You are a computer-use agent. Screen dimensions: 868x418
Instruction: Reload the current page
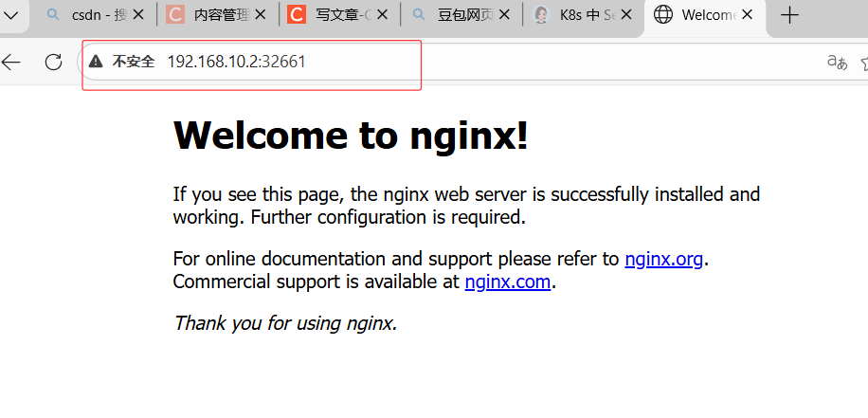(x=53, y=62)
